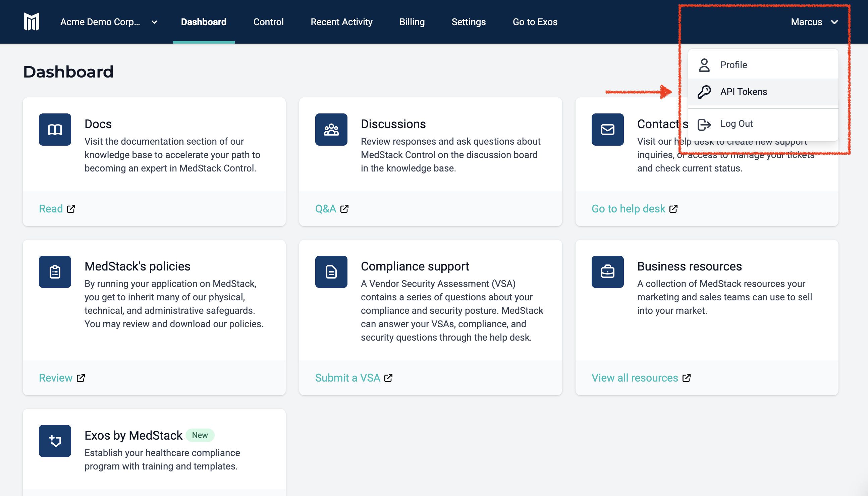The height and width of the screenshot is (496, 868).
Task: Click the Contact support envelope icon
Action: click(x=608, y=130)
